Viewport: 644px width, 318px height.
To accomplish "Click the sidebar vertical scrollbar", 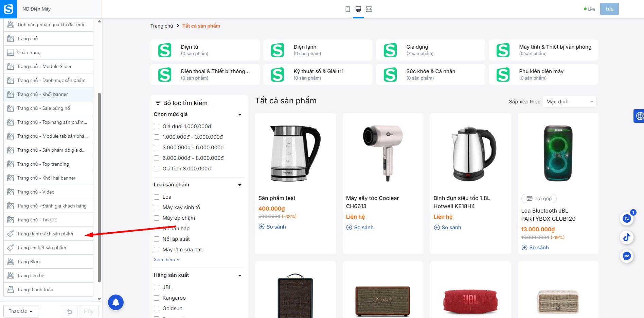I will [x=99, y=187].
